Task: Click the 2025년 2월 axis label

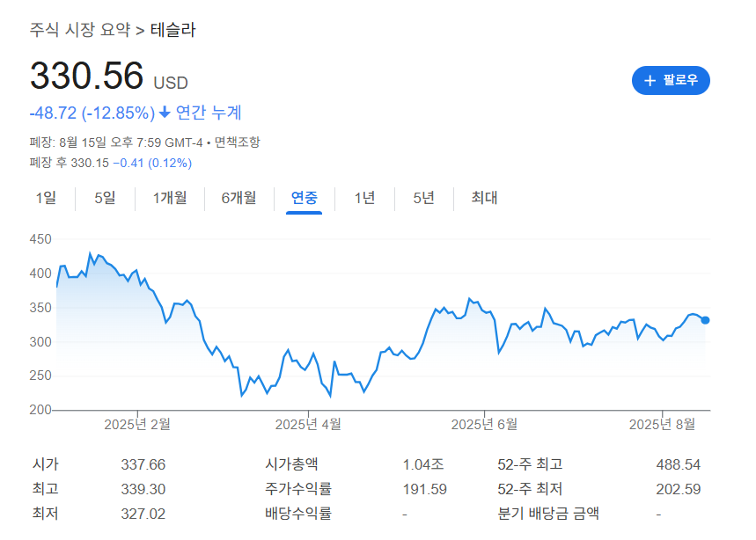Action: coord(137,425)
